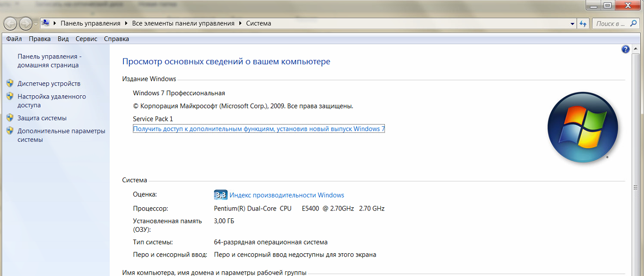Click 'Windows 7 Профессиональная' text

179,93
